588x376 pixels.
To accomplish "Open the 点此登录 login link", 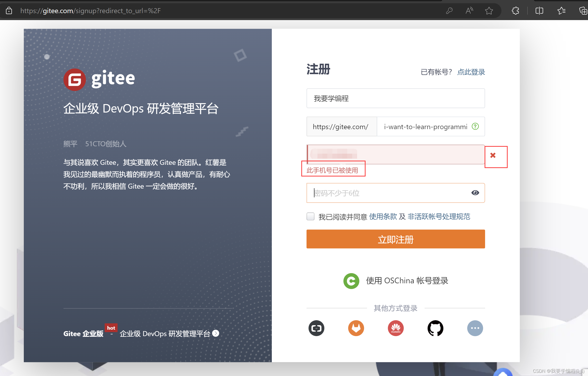I will [x=471, y=72].
